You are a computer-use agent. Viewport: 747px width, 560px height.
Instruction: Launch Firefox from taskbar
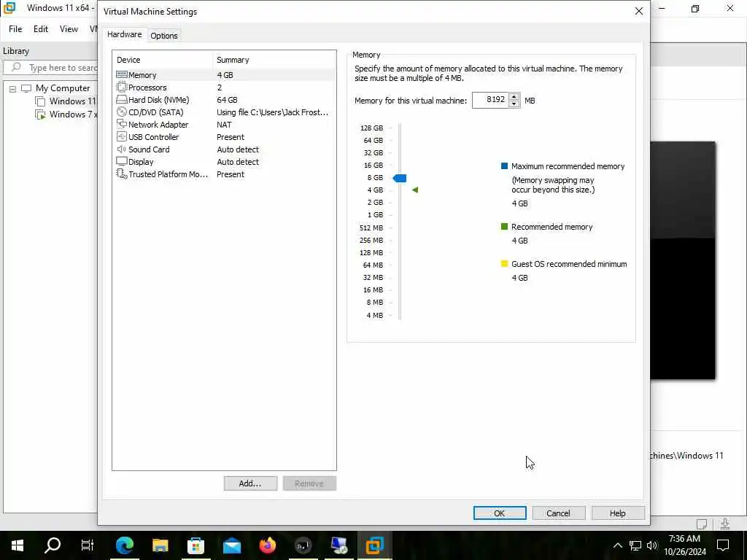(268, 545)
